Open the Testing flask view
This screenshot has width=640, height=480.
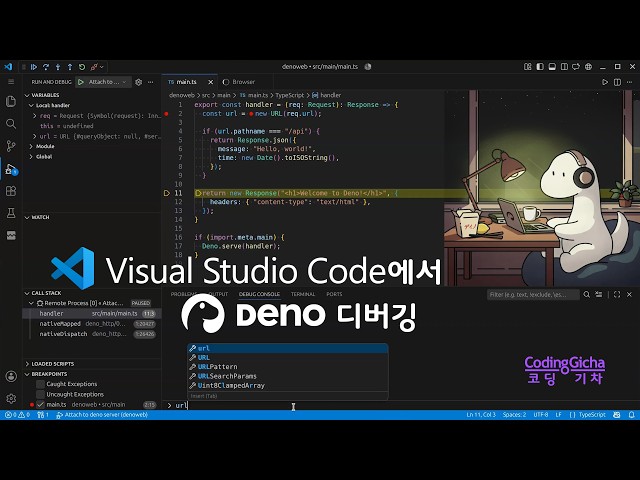(11, 213)
